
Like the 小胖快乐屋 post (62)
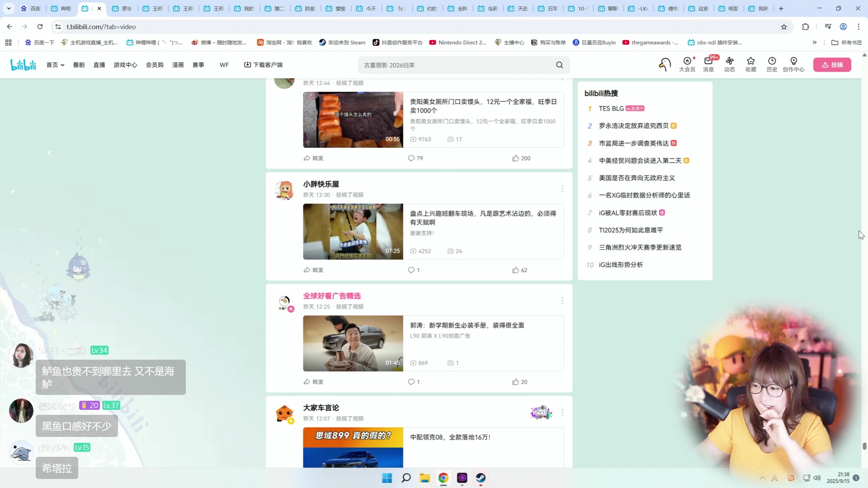519,270
